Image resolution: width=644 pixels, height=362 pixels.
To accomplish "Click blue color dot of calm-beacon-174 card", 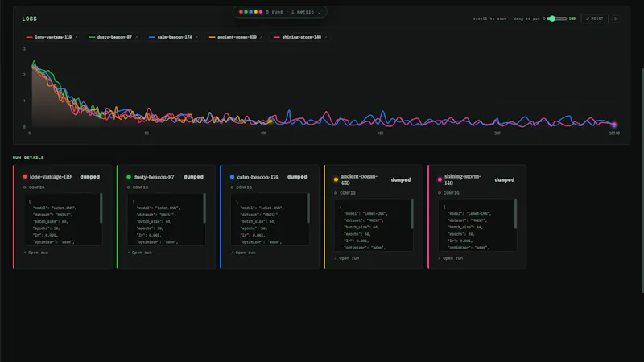I will pos(232,177).
